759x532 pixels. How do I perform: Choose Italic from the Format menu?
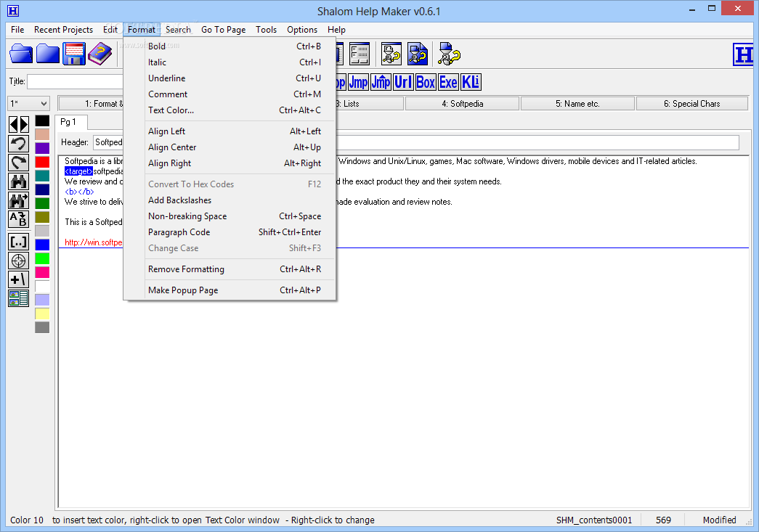click(230, 62)
